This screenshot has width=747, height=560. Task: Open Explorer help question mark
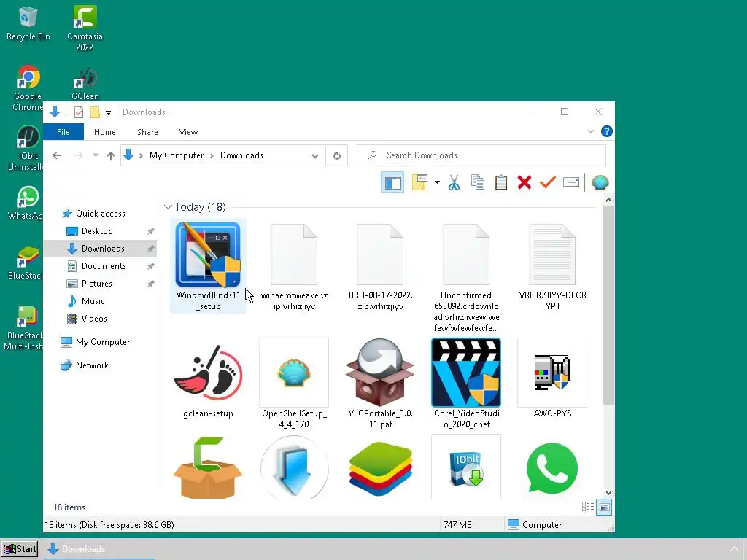[x=606, y=131]
